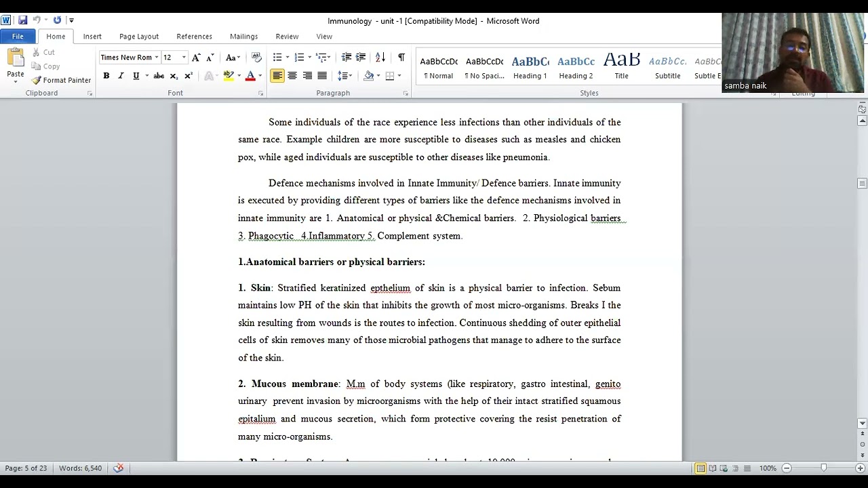Apply bottom border to paragraph
This screenshot has height=488, width=868.
(x=390, y=76)
